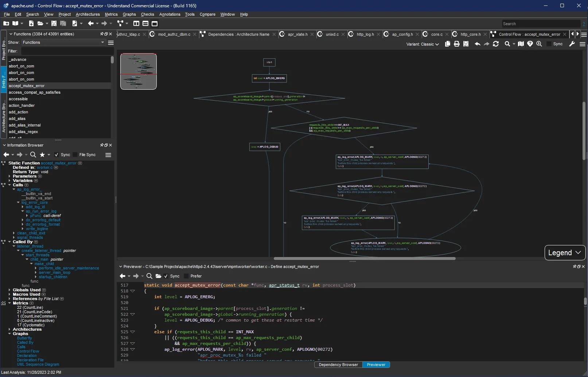Expand the Parameters node
Image resolution: width=588 pixels, height=377 pixels.
tap(9, 176)
